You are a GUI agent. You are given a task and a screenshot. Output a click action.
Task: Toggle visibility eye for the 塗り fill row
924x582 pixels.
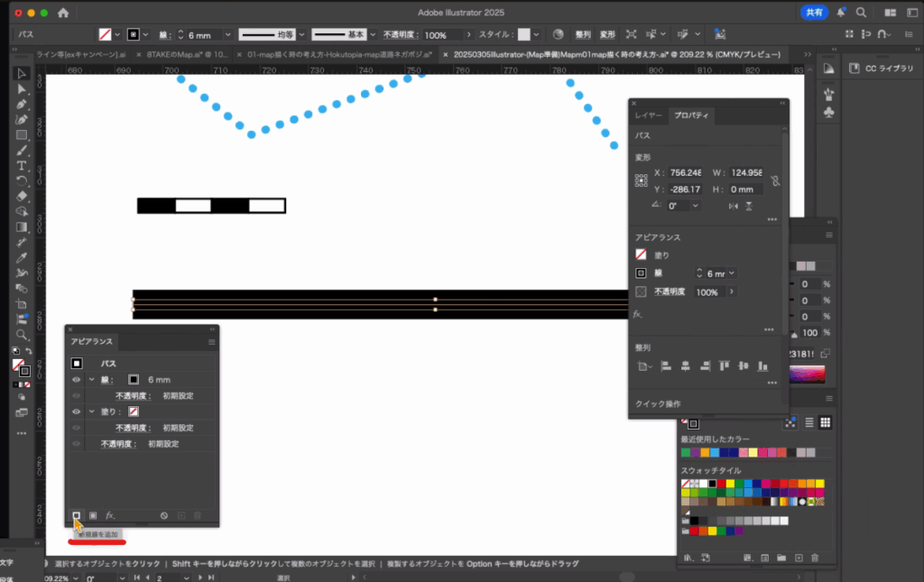[x=77, y=411]
